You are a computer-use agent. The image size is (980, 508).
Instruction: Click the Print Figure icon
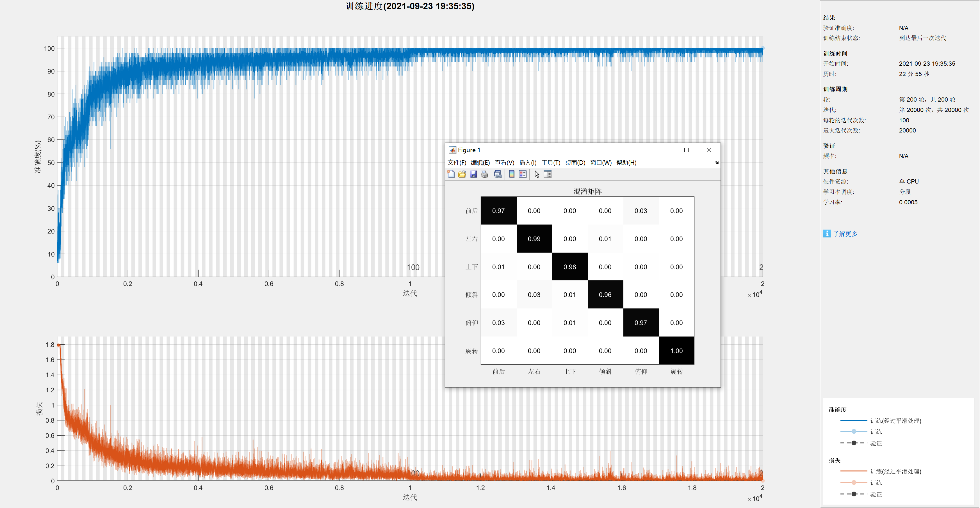[x=484, y=174]
